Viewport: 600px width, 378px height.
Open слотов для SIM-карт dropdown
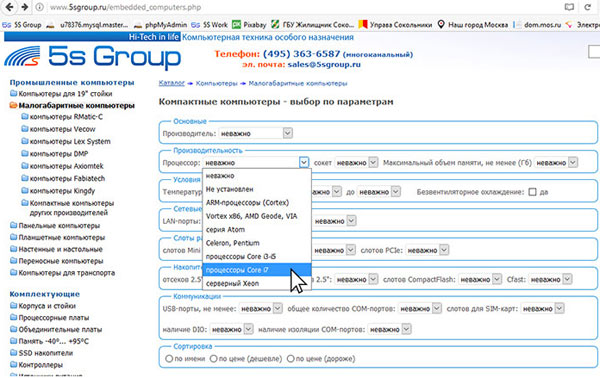click(x=543, y=308)
